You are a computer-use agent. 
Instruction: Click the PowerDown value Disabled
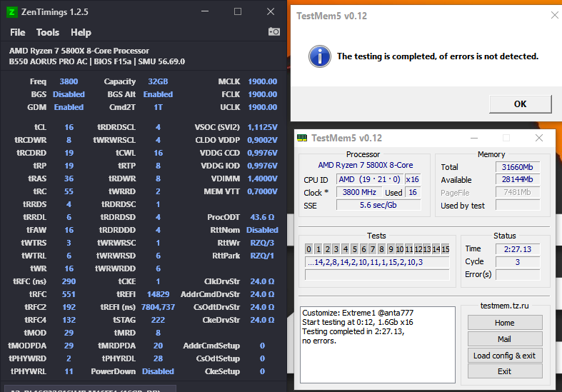tap(158, 371)
